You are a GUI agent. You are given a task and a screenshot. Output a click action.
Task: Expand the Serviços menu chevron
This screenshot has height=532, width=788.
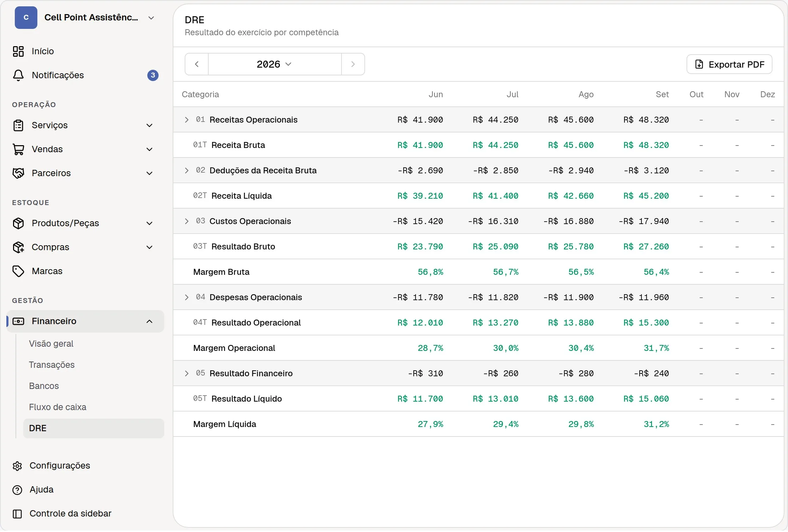click(149, 125)
